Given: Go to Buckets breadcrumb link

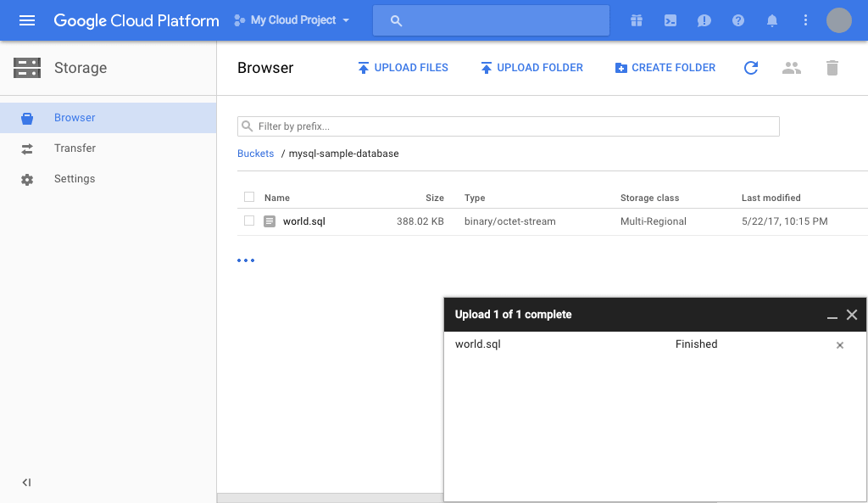Looking at the screenshot, I should [x=255, y=154].
